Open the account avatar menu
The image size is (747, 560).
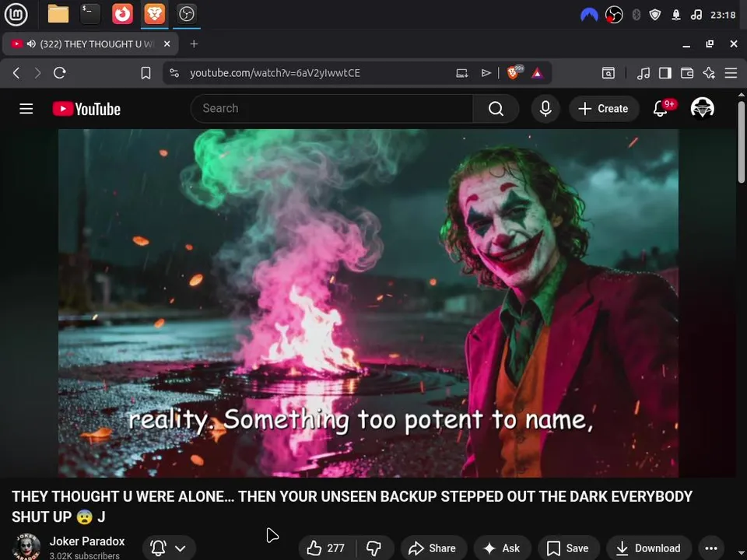(702, 108)
